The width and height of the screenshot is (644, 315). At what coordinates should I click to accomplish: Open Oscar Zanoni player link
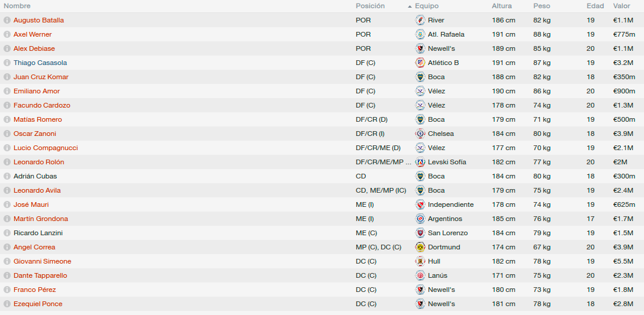click(x=35, y=134)
